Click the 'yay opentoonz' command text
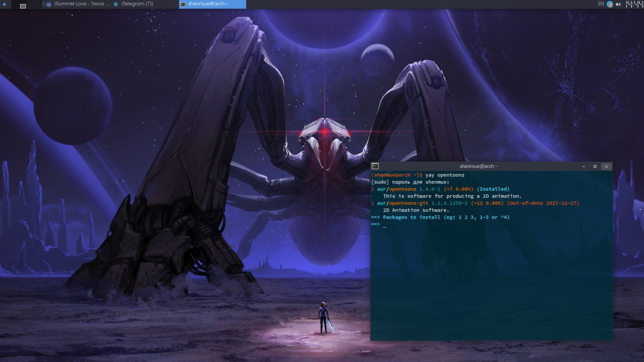The height and width of the screenshot is (362, 644). tap(445, 175)
